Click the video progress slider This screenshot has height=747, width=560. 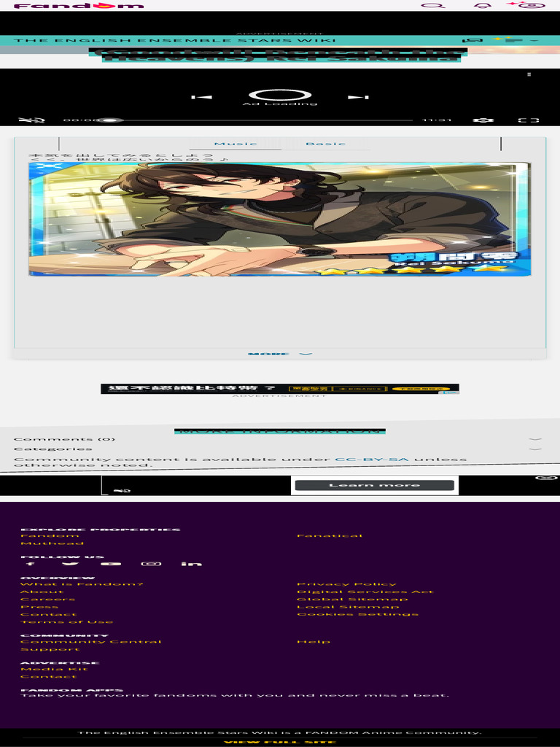click(x=261, y=120)
